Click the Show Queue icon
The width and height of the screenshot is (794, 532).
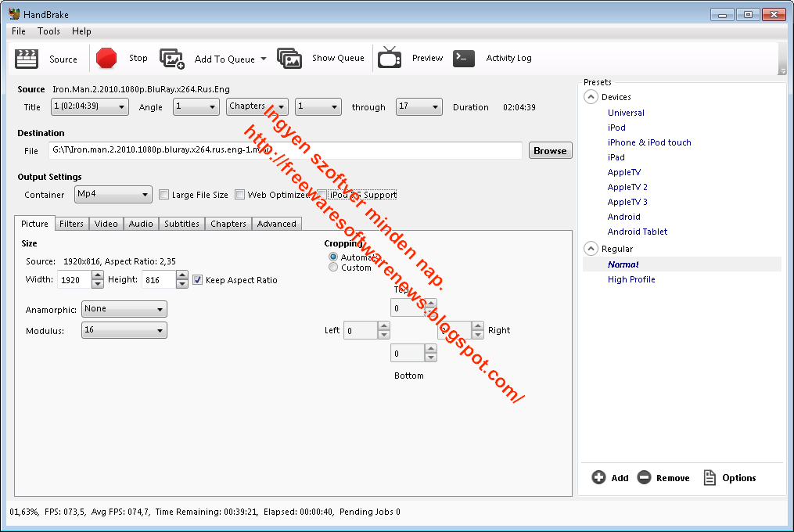click(x=289, y=58)
